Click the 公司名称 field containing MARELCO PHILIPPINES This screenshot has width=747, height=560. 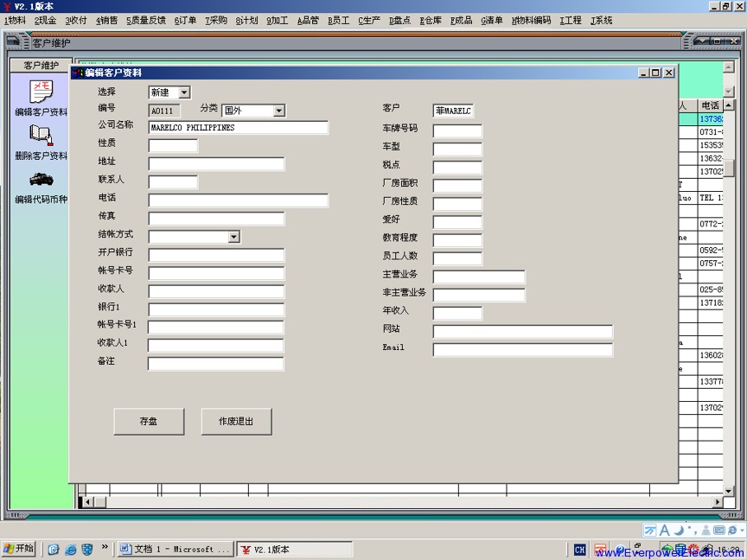(238, 127)
